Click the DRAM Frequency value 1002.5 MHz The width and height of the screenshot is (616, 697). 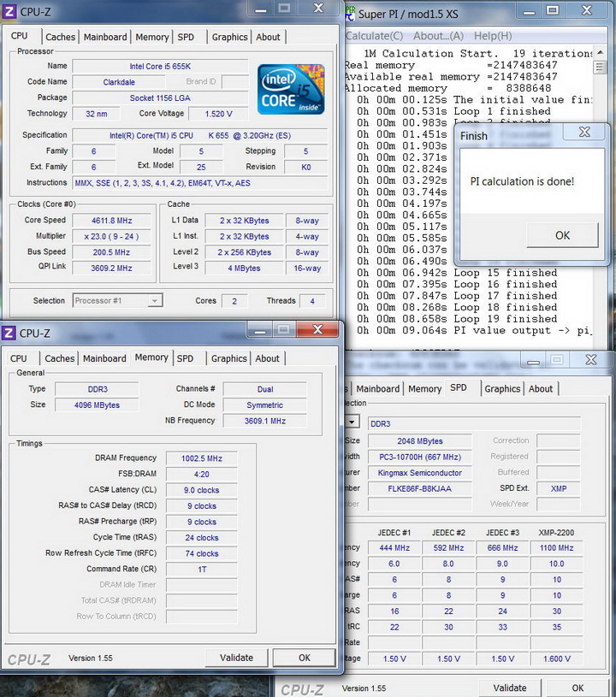click(201, 458)
